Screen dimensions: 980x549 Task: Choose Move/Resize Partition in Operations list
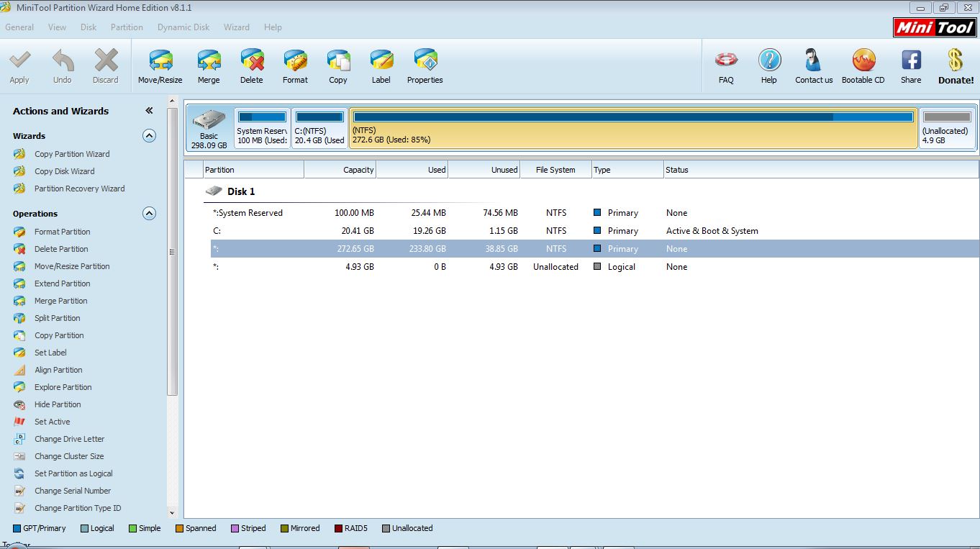tap(72, 266)
